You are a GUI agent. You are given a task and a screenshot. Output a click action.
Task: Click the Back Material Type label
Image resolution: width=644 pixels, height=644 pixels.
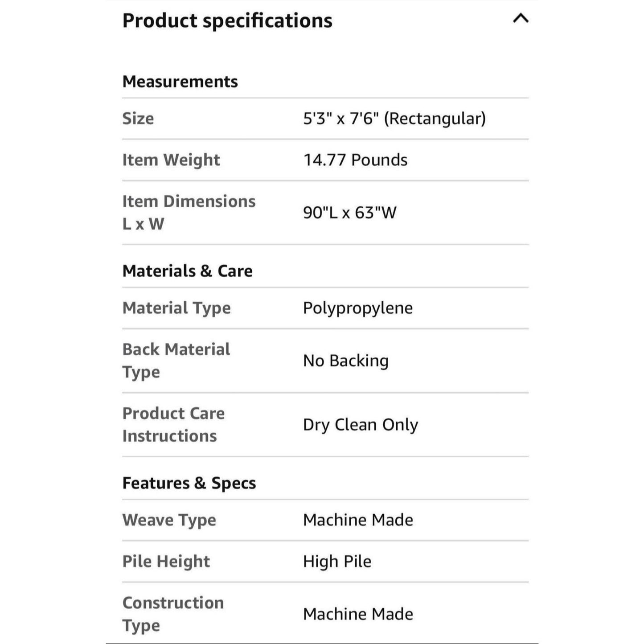point(176,360)
